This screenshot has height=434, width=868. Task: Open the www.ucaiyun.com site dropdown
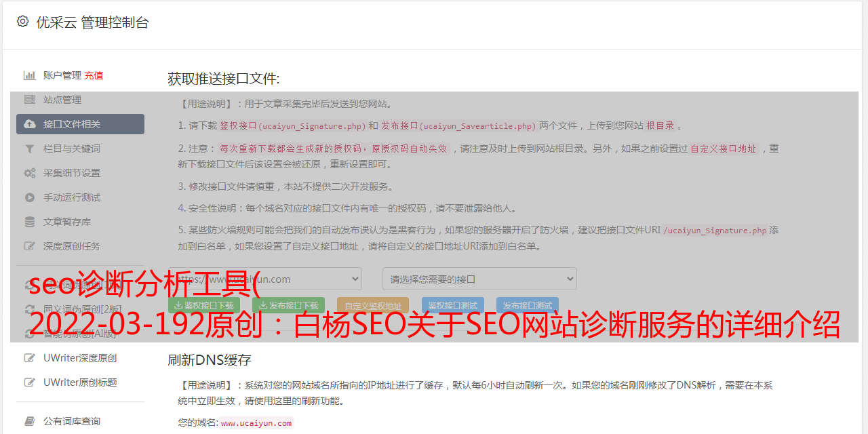(265, 279)
